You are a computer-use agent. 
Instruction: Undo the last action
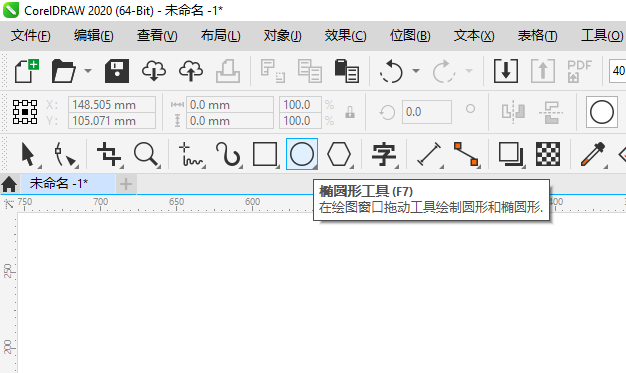(391, 71)
